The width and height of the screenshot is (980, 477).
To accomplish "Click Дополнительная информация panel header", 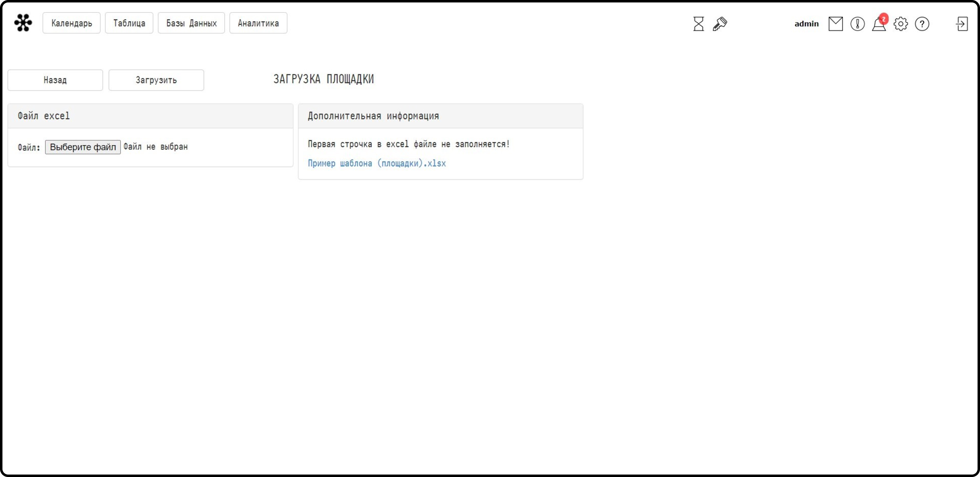I will (x=441, y=116).
